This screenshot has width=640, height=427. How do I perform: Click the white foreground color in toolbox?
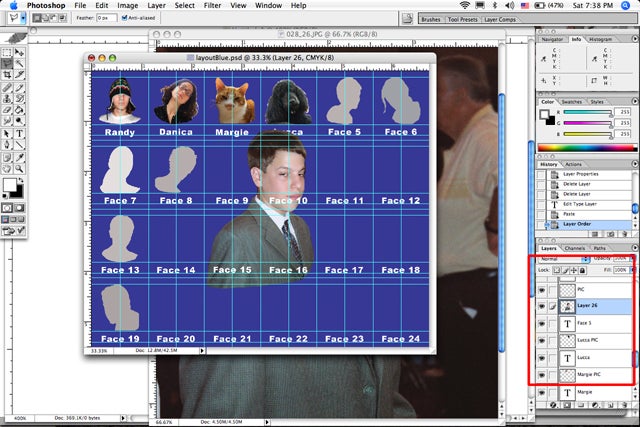pos(9,185)
